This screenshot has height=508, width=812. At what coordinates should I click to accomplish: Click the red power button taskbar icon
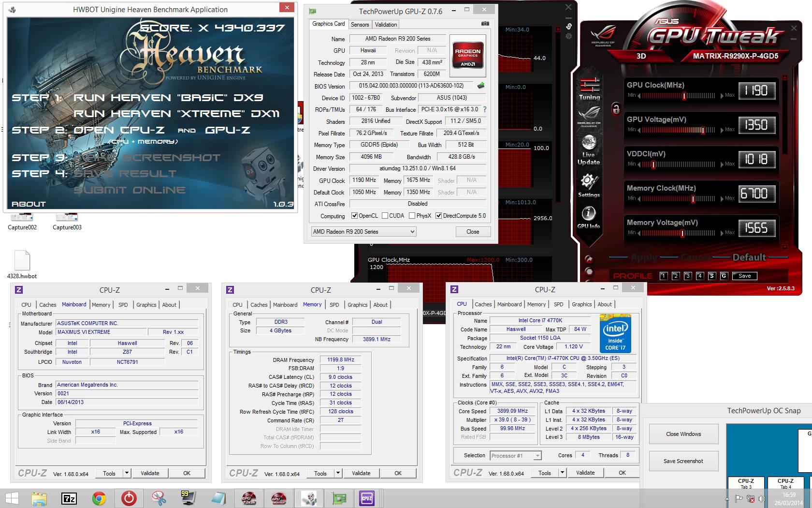(129, 498)
